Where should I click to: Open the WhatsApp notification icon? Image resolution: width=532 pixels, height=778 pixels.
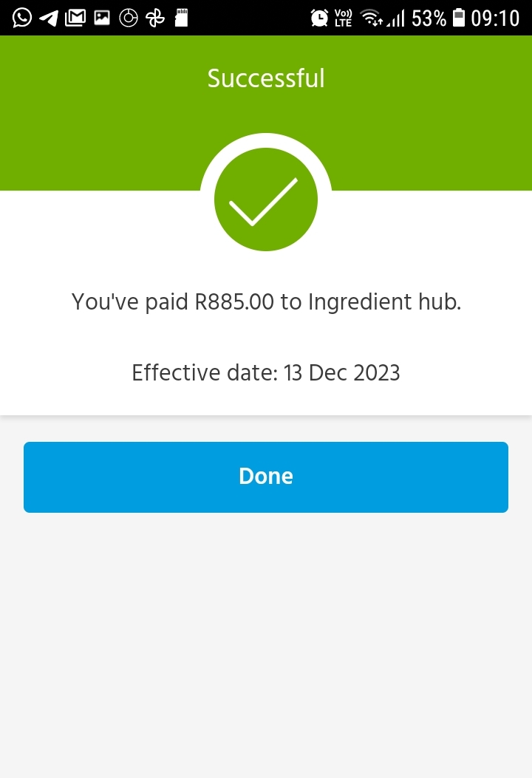pos(22,18)
